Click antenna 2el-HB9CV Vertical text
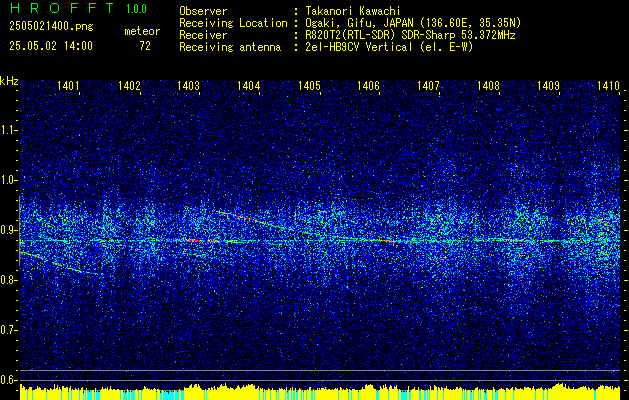Screen dimensions: 629x400 coord(389,47)
